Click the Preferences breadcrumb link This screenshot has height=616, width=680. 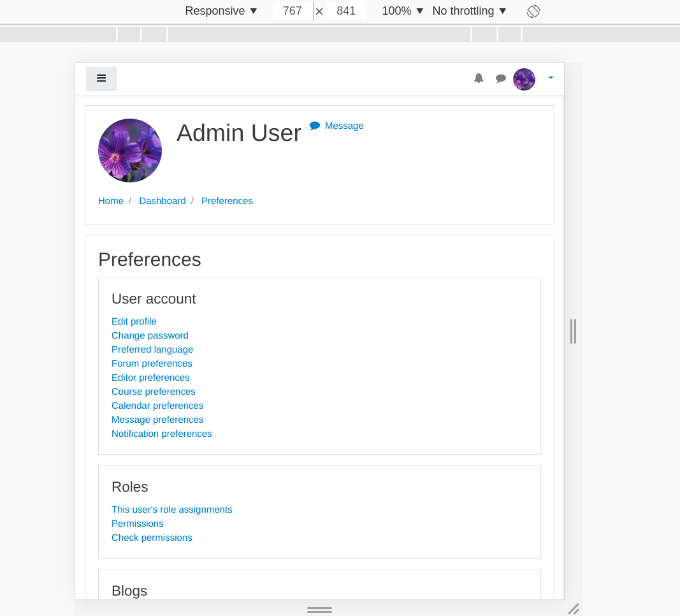coord(227,201)
